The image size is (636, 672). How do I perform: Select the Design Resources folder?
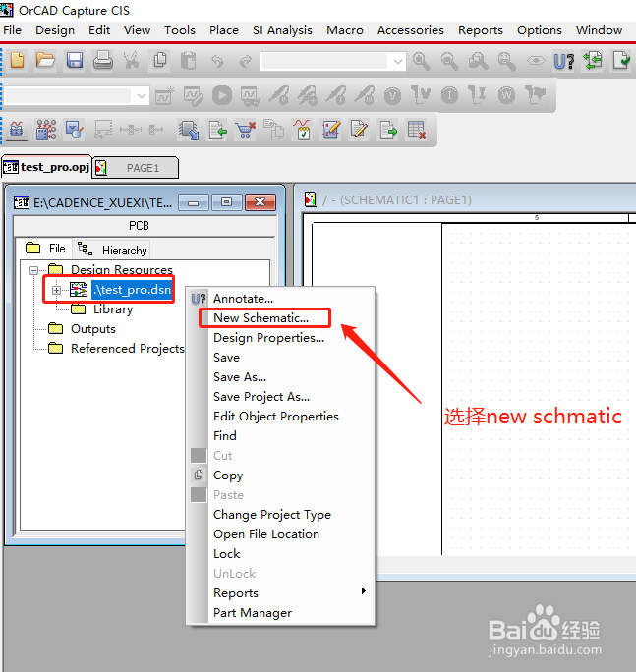[x=122, y=270]
